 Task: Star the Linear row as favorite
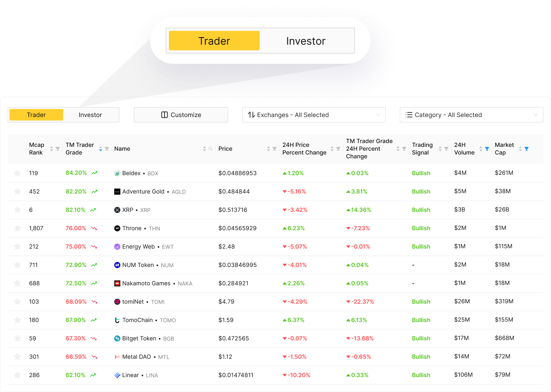(x=17, y=375)
